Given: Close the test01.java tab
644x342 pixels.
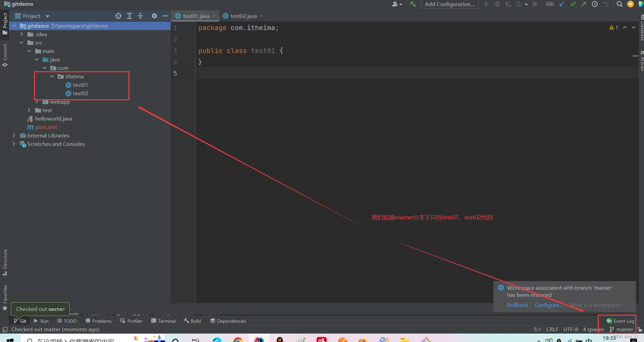Looking at the screenshot, I should [214, 16].
